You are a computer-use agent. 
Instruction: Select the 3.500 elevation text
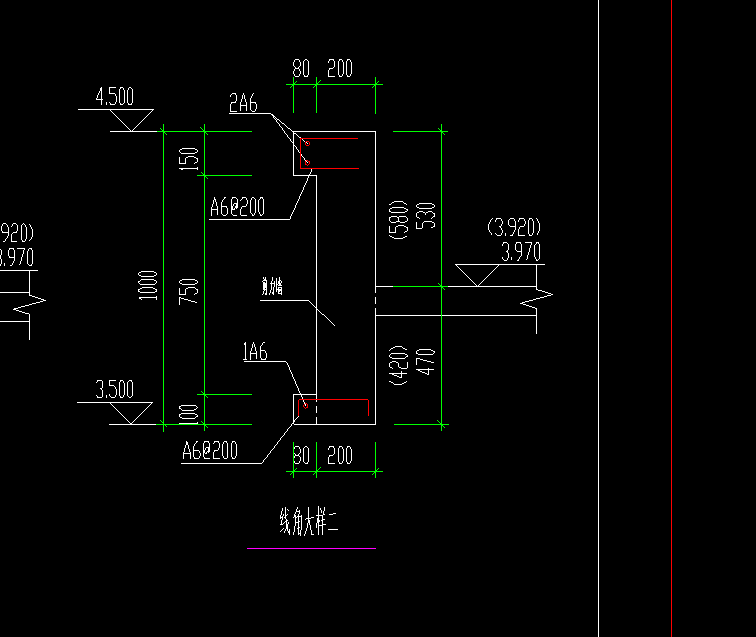115,389
